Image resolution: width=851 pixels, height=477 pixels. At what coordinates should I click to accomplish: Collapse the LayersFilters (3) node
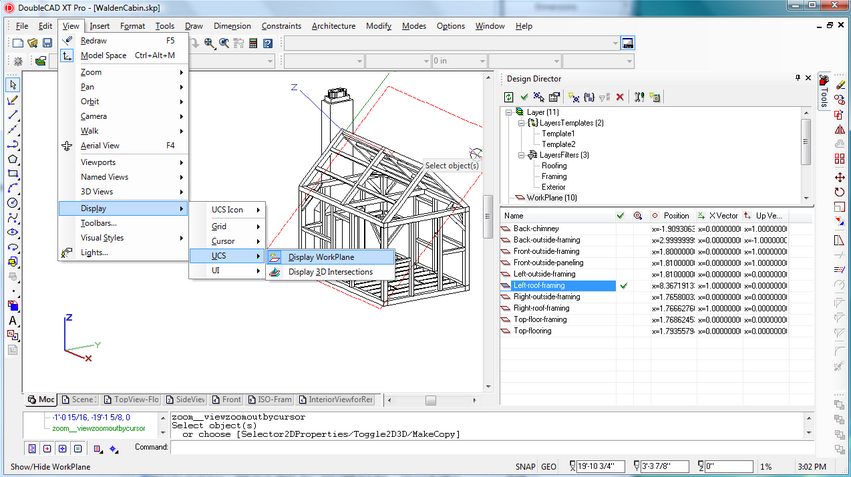pos(521,155)
